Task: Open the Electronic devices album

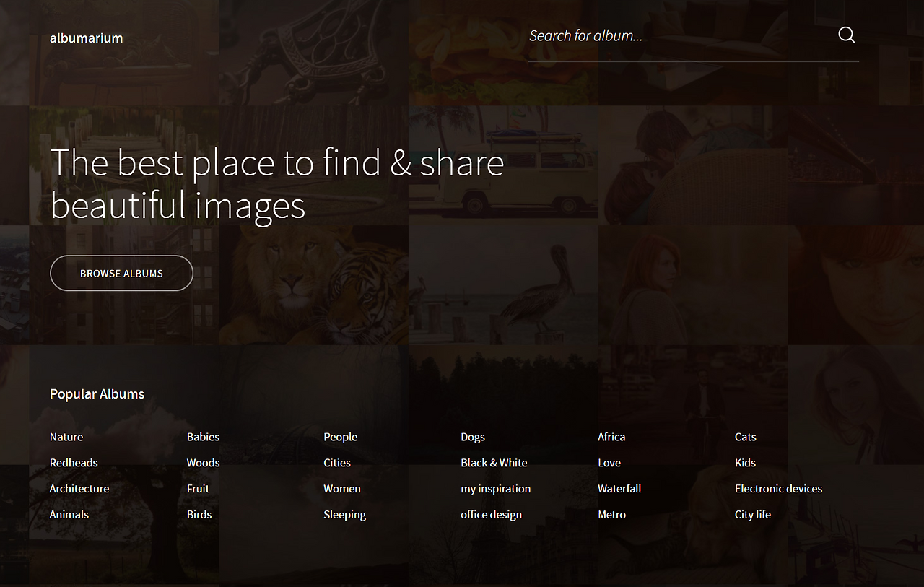Action: point(779,489)
